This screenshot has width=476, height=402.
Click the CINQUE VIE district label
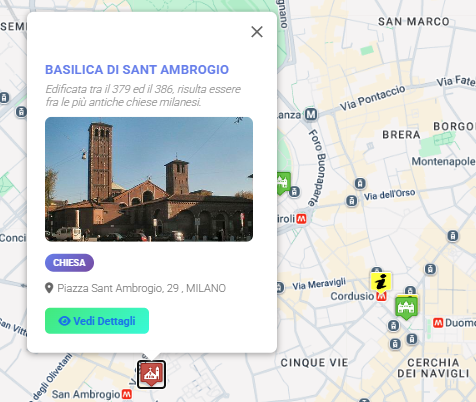coord(314,363)
